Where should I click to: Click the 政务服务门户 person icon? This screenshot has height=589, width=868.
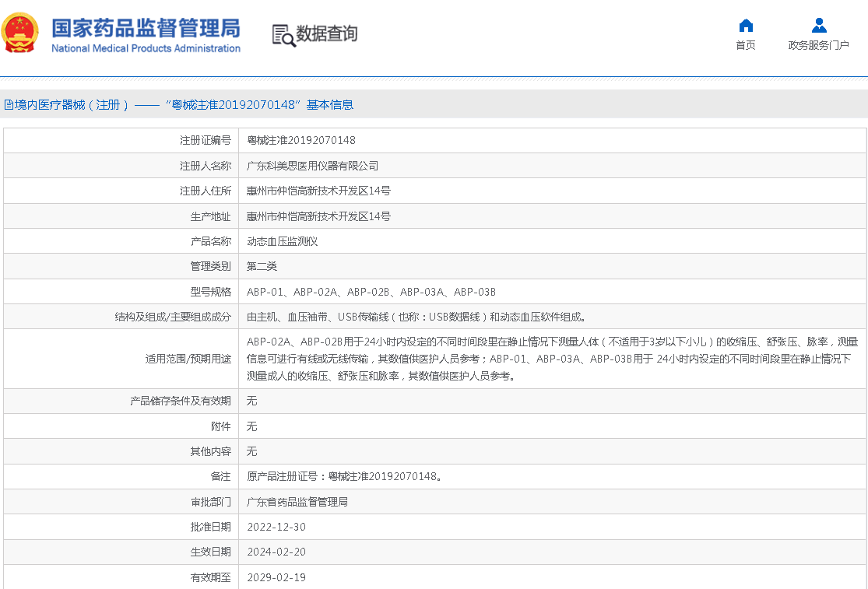tap(818, 26)
